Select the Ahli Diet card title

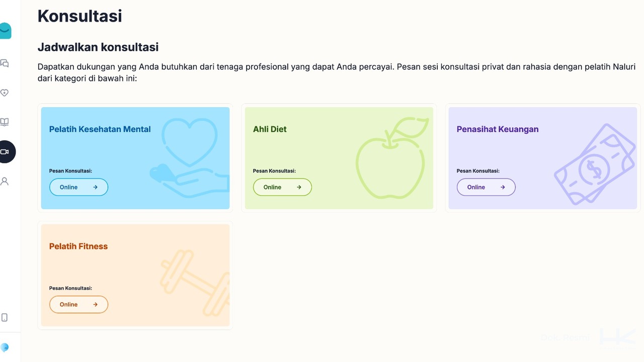point(270,129)
